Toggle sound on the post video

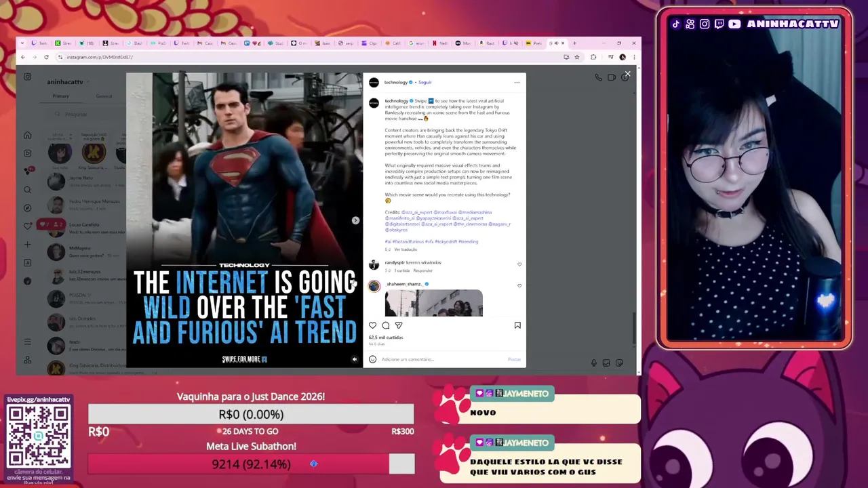click(354, 359)
